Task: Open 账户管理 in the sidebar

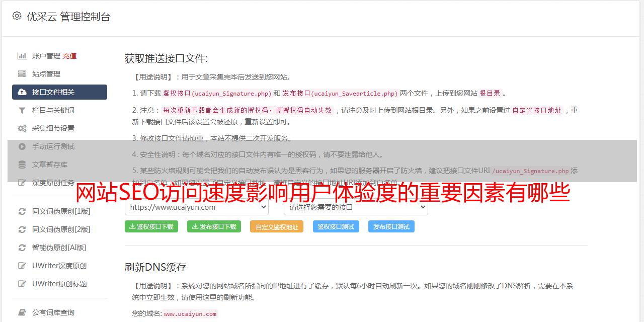Action: pos(46,56)
